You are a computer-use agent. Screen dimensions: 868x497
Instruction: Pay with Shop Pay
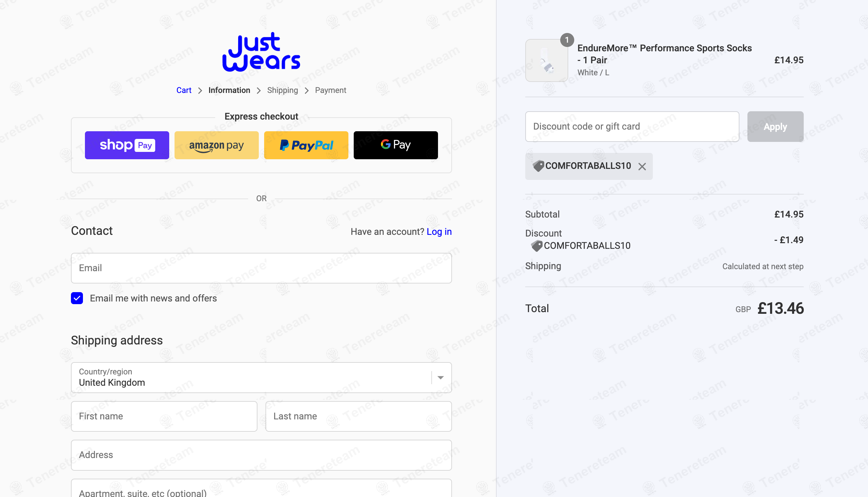tap(127, 145)
